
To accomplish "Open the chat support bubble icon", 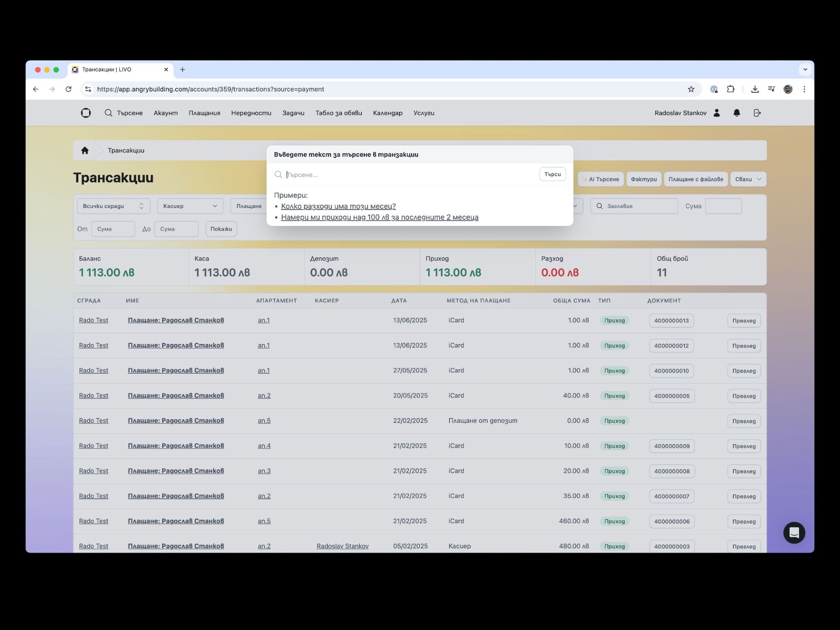I will coord(794,532).
